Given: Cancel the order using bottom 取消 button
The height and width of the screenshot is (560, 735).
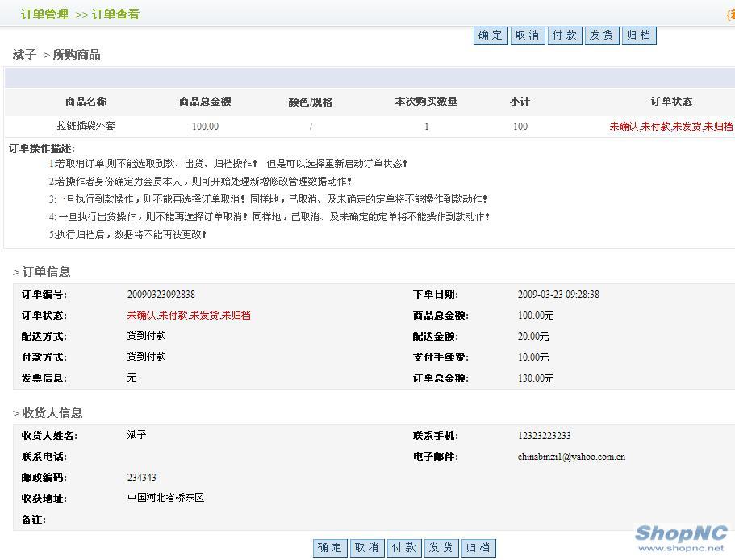Looking at the screenshot, I should 366,548.
